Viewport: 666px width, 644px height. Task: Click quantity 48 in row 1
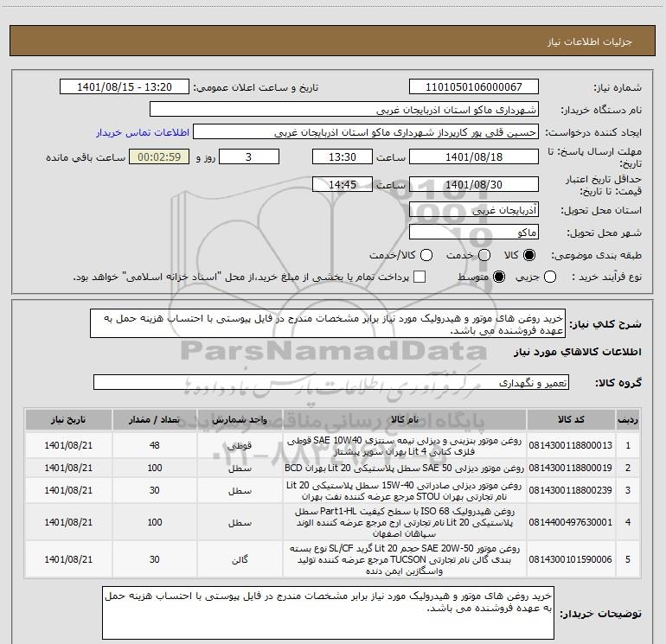click(155, 445)
